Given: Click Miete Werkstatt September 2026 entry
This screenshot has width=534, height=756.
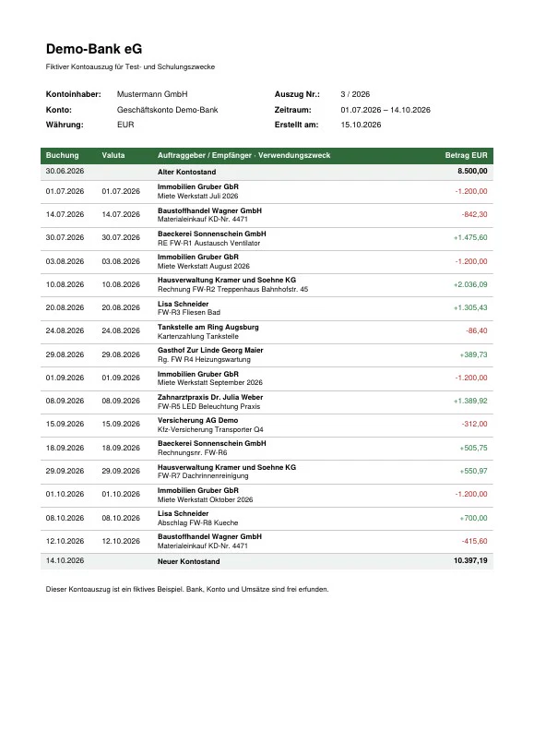Looking at the screenshot, I should tap(210, 382).
